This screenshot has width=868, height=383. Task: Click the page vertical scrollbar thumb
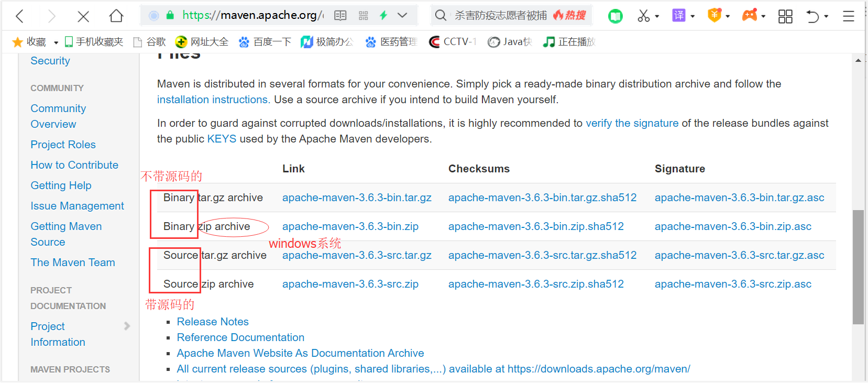[x=858, y=267]
